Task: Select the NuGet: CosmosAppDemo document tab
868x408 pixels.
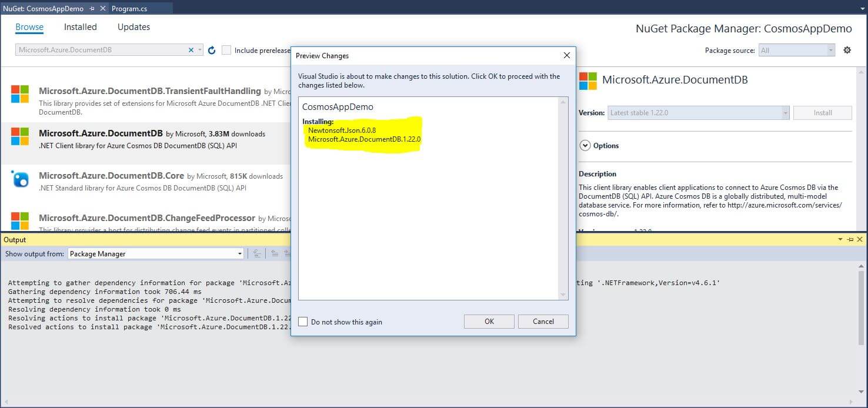Action: pos(44,8)
